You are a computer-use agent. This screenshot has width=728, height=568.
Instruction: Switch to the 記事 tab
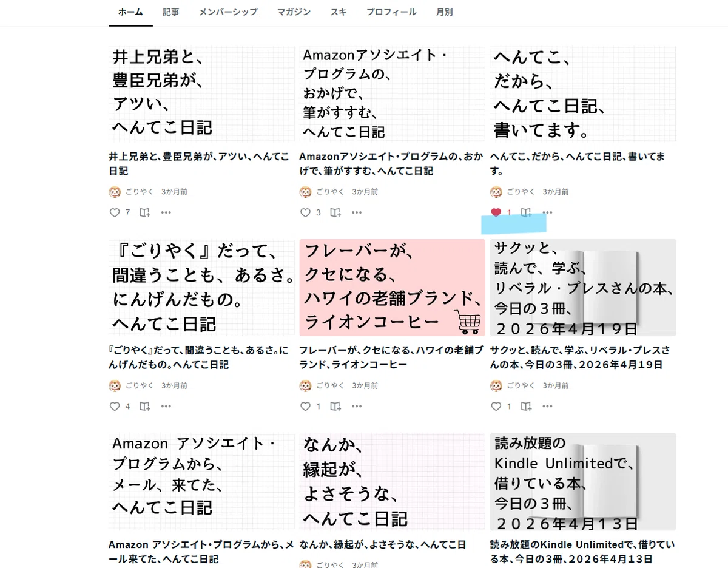tap(171, 12)
